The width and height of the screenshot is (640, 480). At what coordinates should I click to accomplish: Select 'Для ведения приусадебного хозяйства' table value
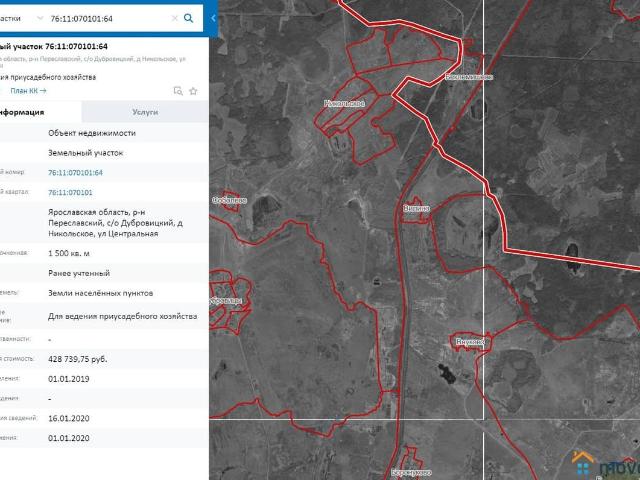click(x=122, y=316)
